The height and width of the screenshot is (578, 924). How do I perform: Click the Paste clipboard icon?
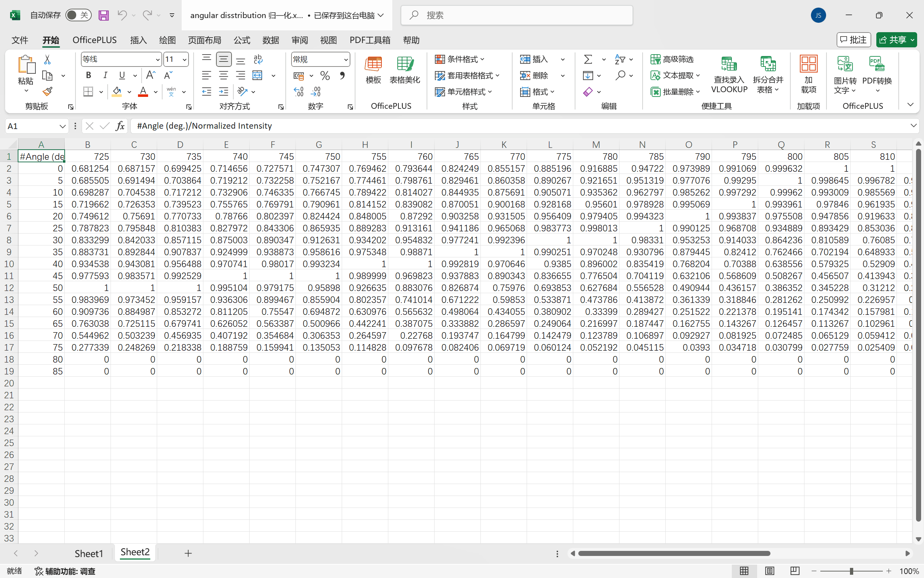coord(26,64)
